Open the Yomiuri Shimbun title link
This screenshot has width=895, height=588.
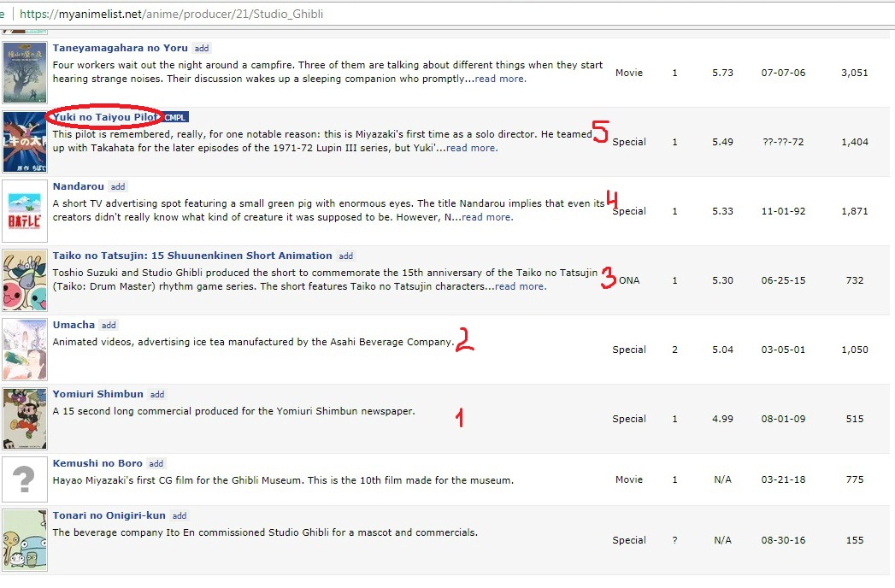98,393
